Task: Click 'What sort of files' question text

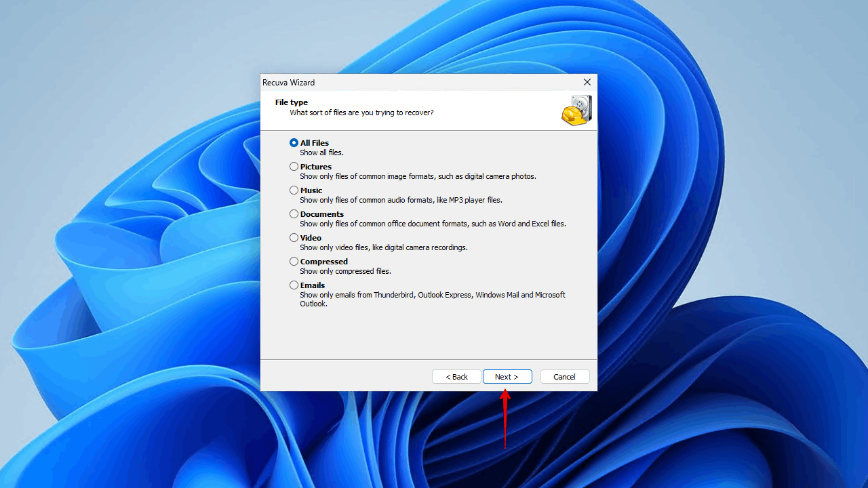Action: coord(361,113)
